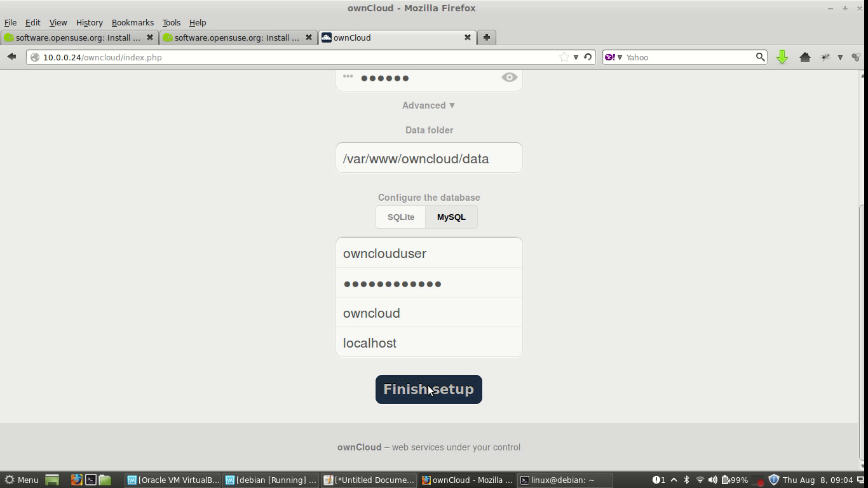Viewport: 868px width, 488px height.
Task: Click the ownclouduser database user field
Action: click(429, 253)
